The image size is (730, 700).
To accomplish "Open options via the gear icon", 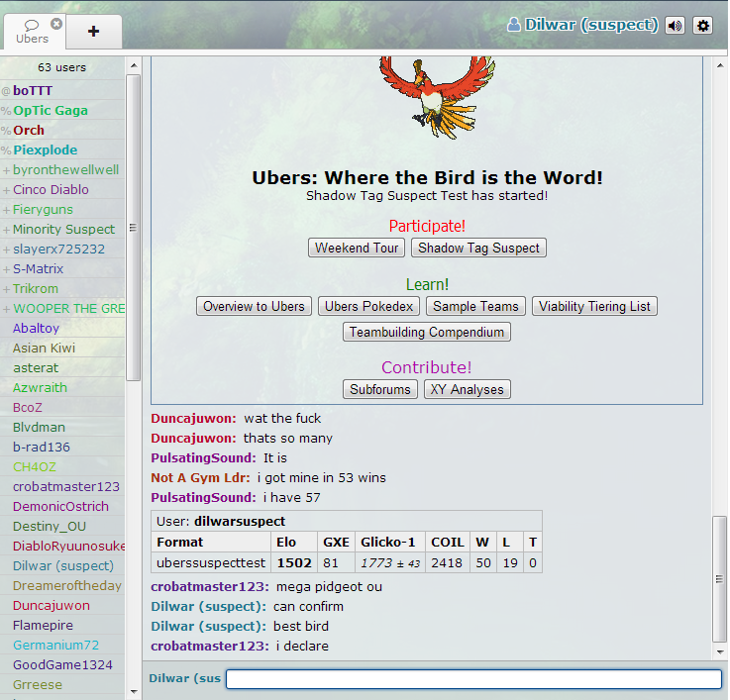I will (702, 26).
